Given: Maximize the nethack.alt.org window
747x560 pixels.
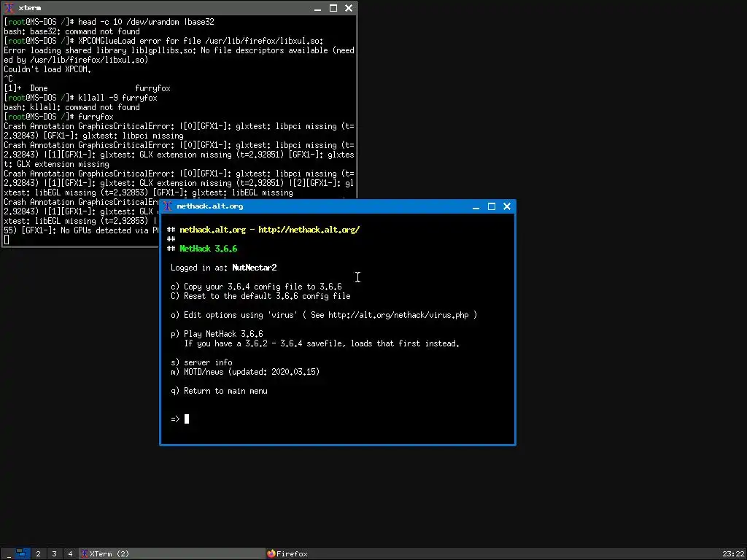Looking at the screenshot, I should click(x=492, y=206).
